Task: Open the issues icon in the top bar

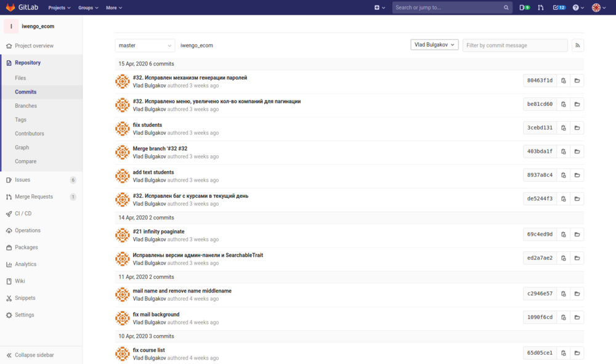Action: (524, 7)
